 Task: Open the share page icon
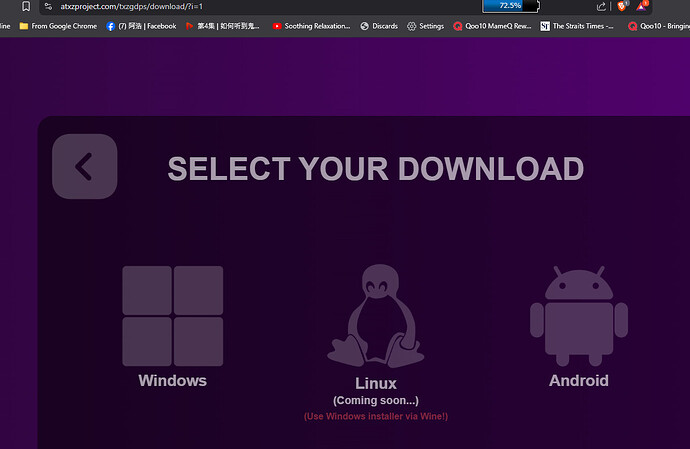click(601, 6)
